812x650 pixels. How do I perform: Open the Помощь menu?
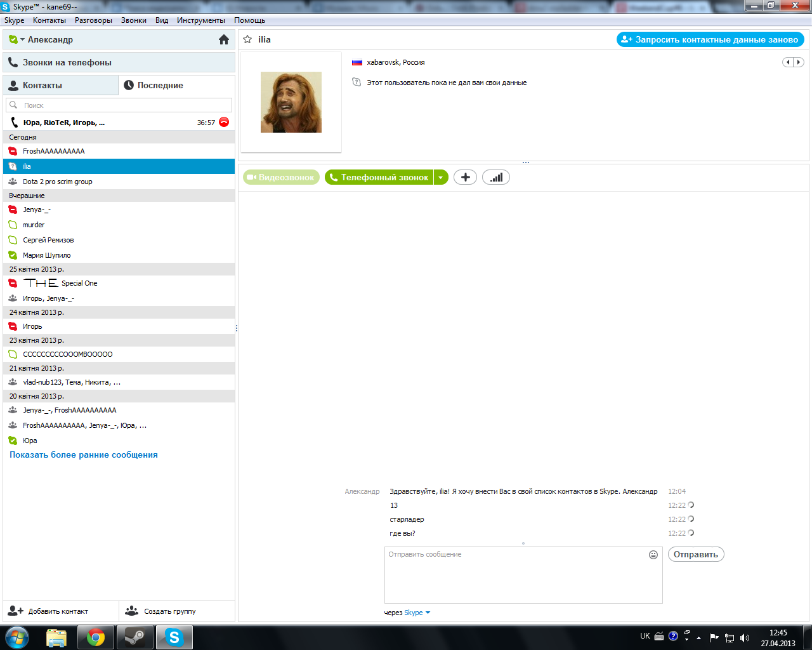(249, 20)
